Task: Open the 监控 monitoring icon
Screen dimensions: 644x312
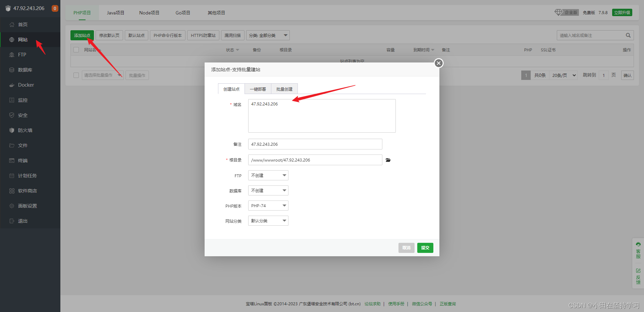Action: pyautogui.click(x=12, y=100)
